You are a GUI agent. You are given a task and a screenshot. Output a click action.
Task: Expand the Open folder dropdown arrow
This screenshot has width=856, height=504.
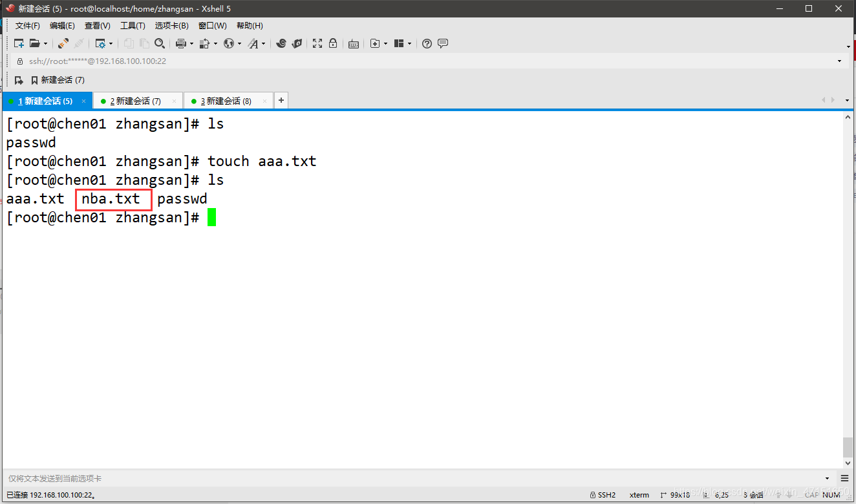pyautogui.click(x=45, y=44)
